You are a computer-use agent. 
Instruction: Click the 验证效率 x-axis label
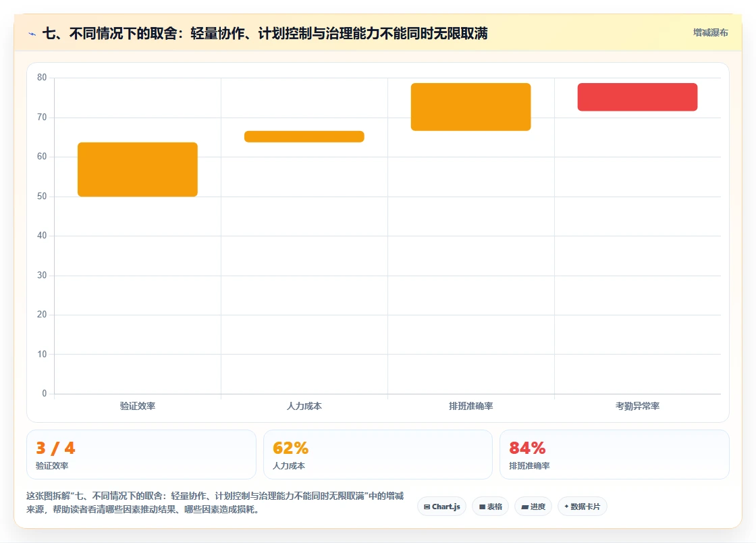[138, 406]
